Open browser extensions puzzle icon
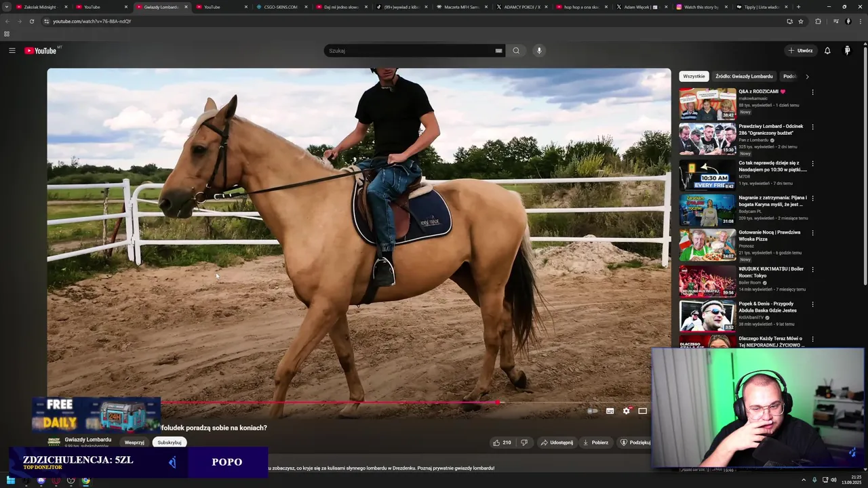This screenshot has height=488, width=868. [818, 21]
